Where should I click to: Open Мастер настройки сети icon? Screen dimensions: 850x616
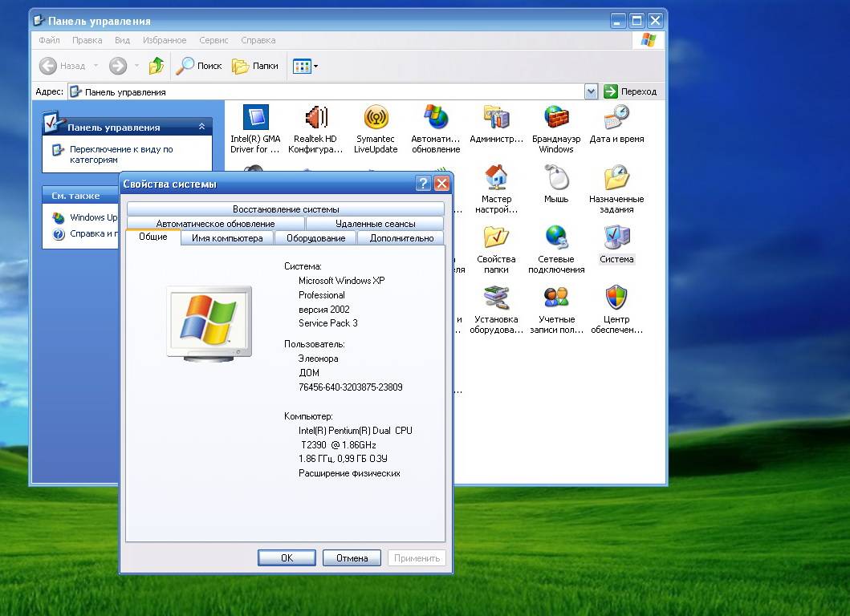tap(497, 189)
